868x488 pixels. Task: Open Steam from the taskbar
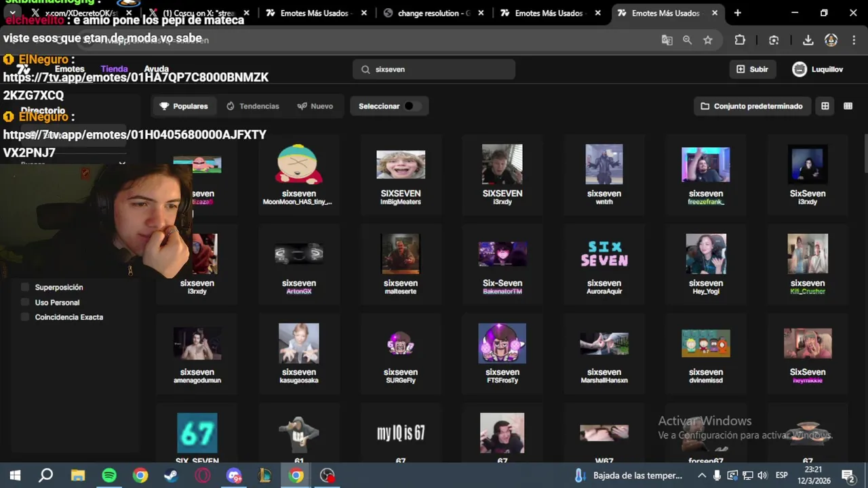click(171, 476)
